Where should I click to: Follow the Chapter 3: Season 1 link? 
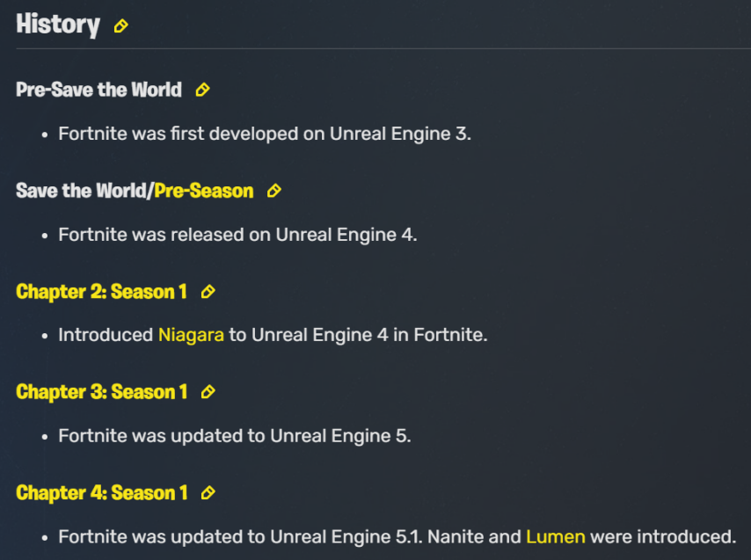click(101, 392)
